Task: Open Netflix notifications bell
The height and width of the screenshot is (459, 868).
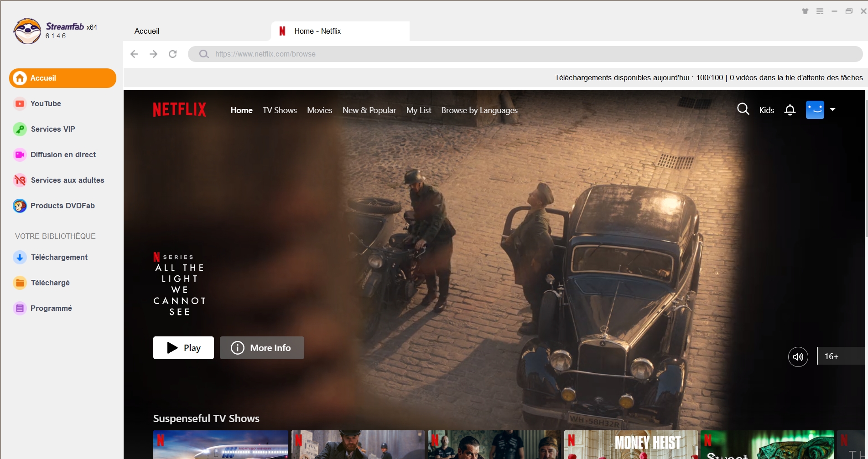Action: 790,110
